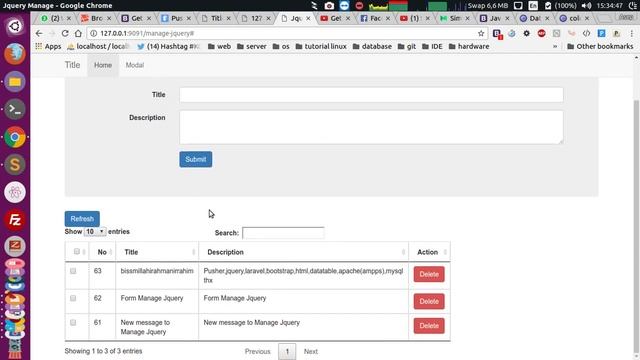Viewport: 640px width, 360px height.
Task: Sort table by Description column
Action: click(303, 252)
